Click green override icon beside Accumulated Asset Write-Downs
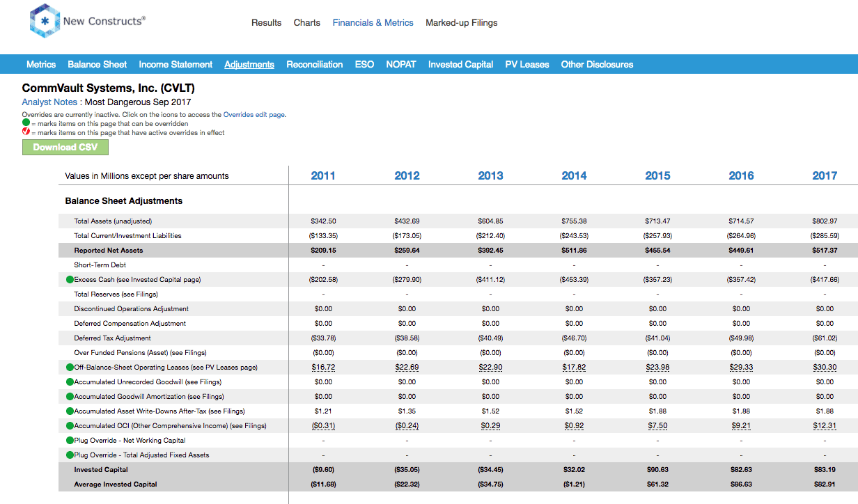Viewport: 858px width, 504px height. tap(70, 411)
